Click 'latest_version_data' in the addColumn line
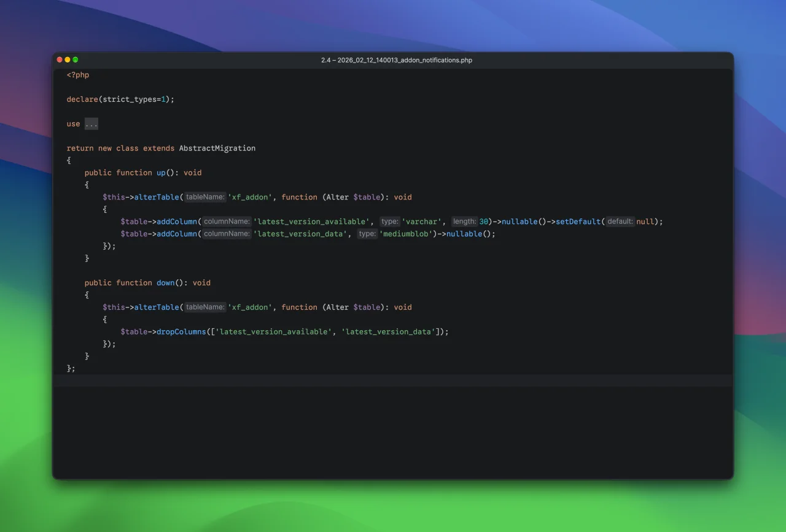 (x=300, y=234)
